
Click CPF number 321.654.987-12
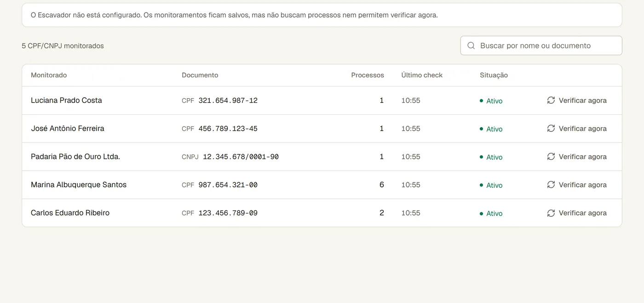click(x=228, y=100)
